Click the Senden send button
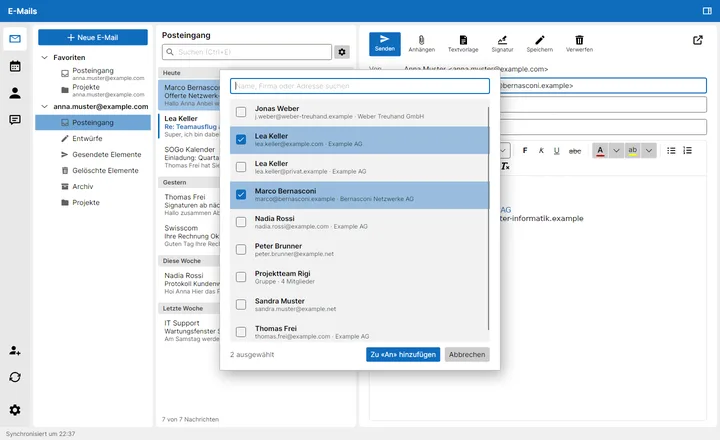The width and height of the screenshot is (720, 440). (384, 44)
